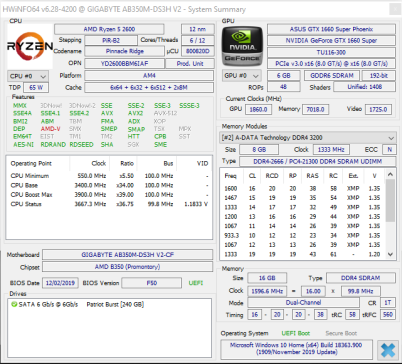Image resolution: width=402 pixels, height=364 pixels.
Task: Click the 1600 frequency row in timings table
Action: click(x=302, y=188)
